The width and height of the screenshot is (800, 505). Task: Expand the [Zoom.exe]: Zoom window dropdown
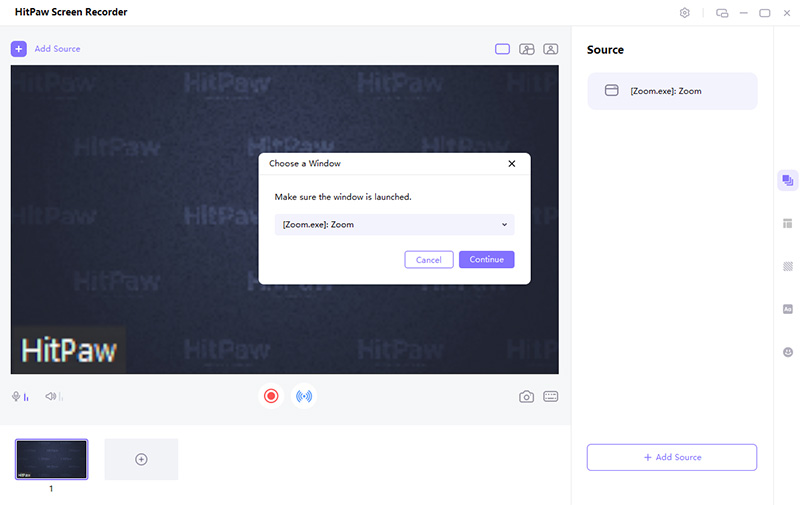pos(394,225)
